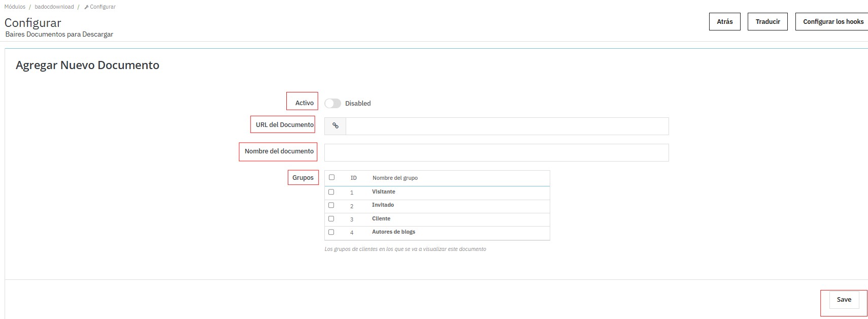Open the Módulos breadcrumb link
The height and width of the screenshot is (319, 868).
(x=15, y=7)
